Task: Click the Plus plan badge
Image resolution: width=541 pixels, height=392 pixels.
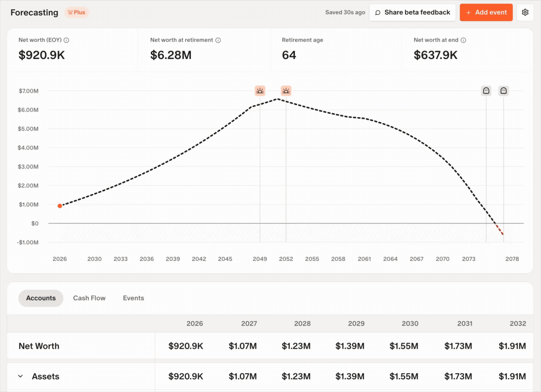Action: click(76, 12)
